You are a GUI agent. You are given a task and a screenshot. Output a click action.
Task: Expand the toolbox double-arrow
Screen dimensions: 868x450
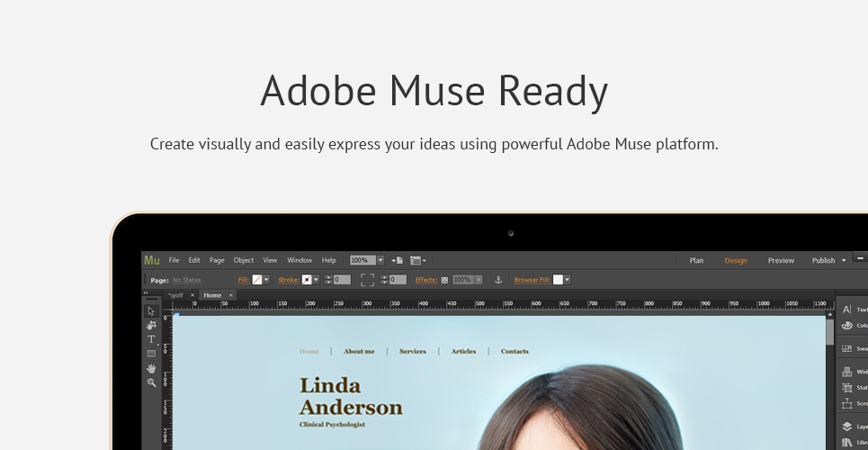click(146, 293)
